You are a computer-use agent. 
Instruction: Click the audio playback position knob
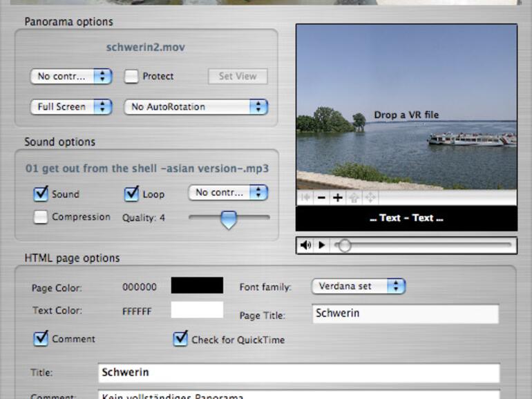tap(344, 246)
